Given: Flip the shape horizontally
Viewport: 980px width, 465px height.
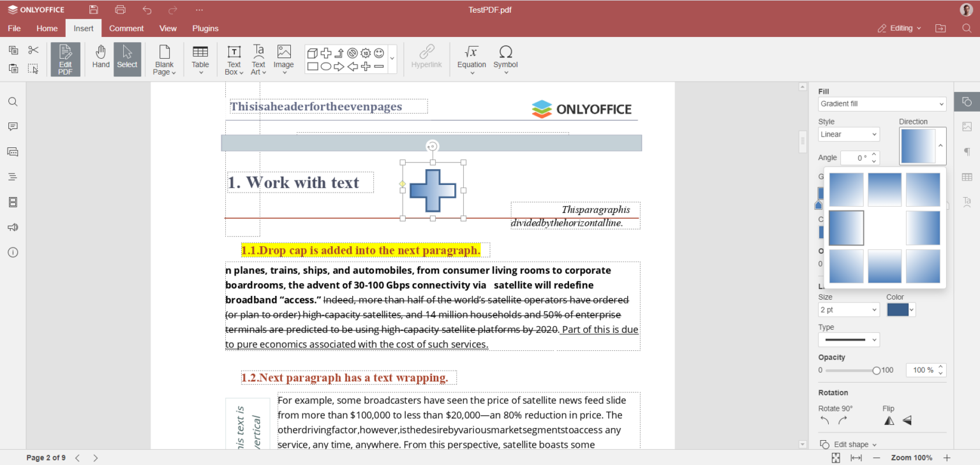Looking at the screenshot, I should pyautogui.click(x=889, y=420).
